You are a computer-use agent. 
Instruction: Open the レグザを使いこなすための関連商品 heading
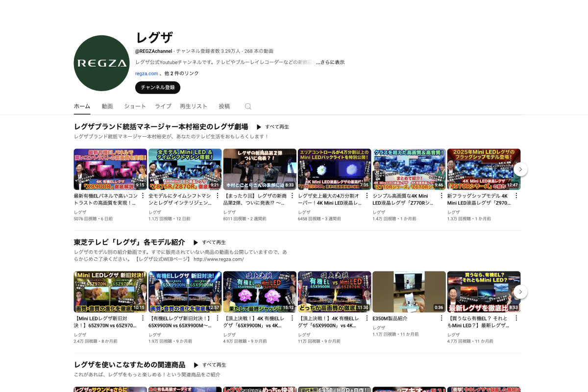click(130, 365)
